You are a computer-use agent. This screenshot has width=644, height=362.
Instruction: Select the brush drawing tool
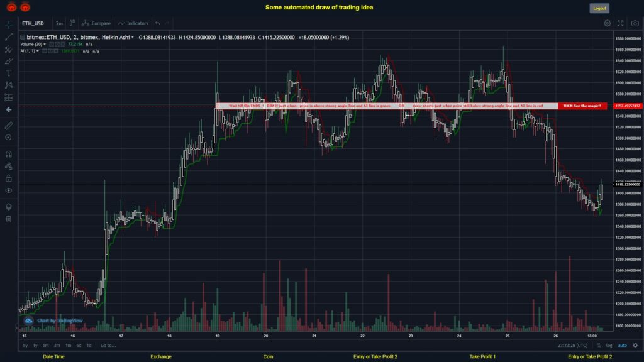point(9,61)
